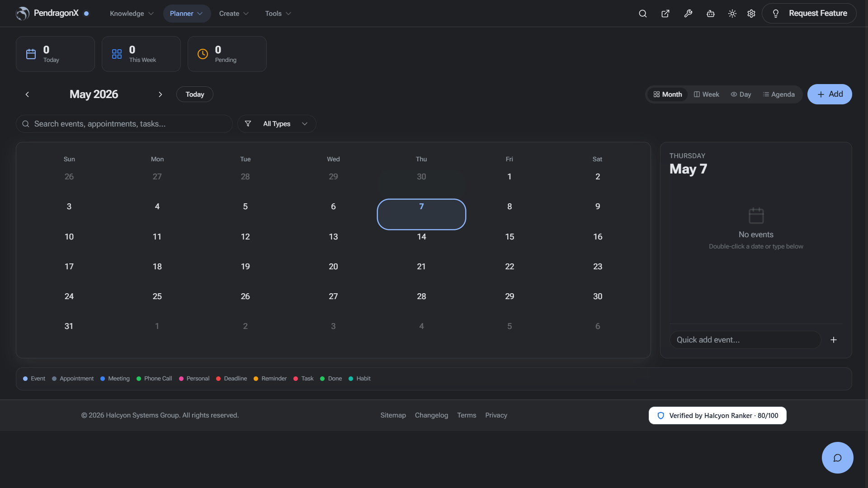Open the Privacy footer link
The width and height of the screenshot is (868, 488).
[x=496, y=415]
